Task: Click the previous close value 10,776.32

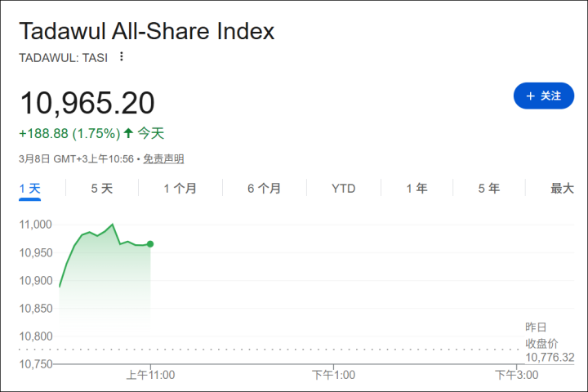Action: (550, 358)
